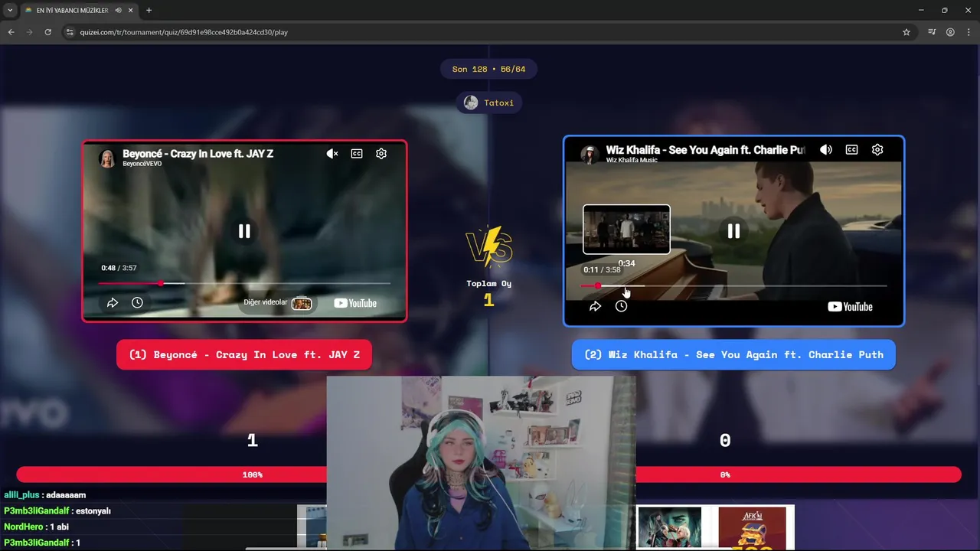The width and height of the screenshot is (980, 551).
Task: Share the Wiz Khalifa video via arrow icon
Action: 595,307
